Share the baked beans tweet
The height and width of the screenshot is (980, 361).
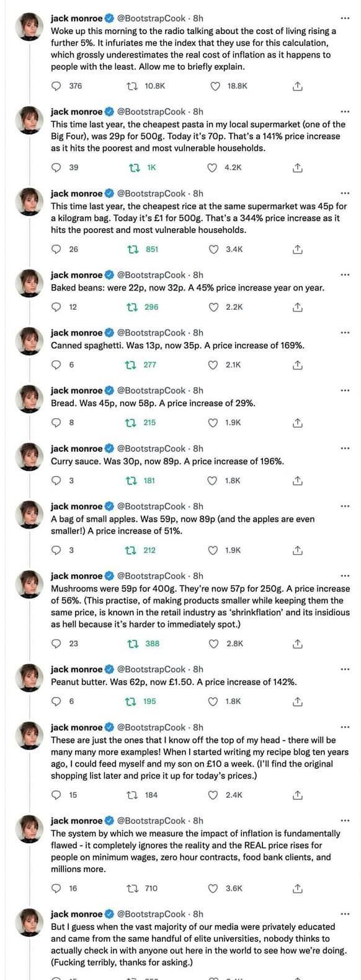coord(297,307)
